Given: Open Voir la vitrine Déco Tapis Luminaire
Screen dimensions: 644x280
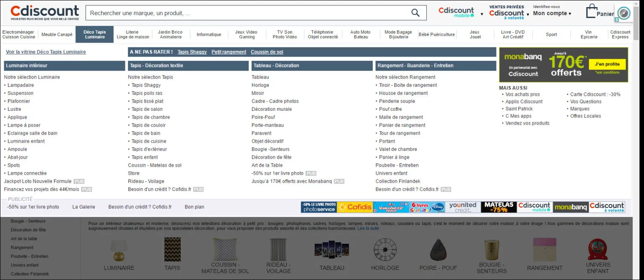Looking at the screenshot, I should 46,52.
